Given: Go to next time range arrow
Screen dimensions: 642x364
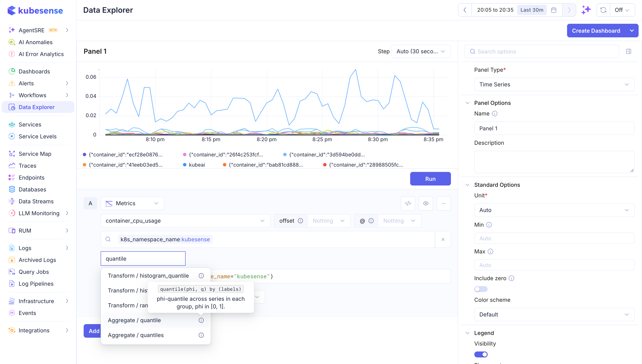Looking at the screenshot, I should [x=569, y=10].
